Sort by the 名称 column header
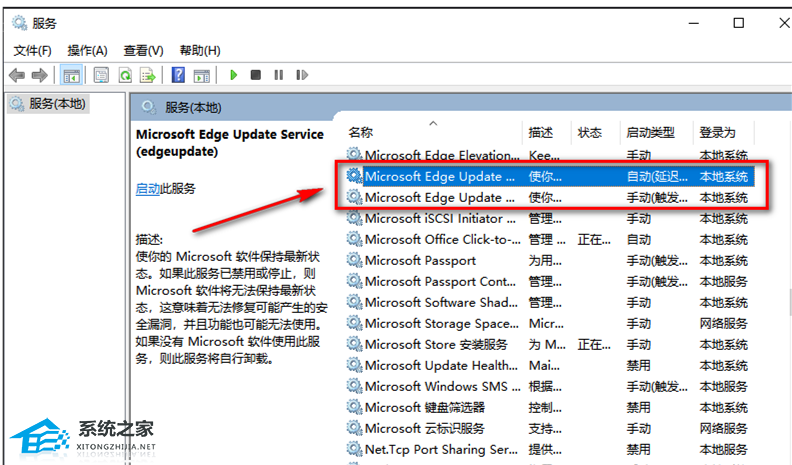792x465 pixels. click(x=361, y=133)
